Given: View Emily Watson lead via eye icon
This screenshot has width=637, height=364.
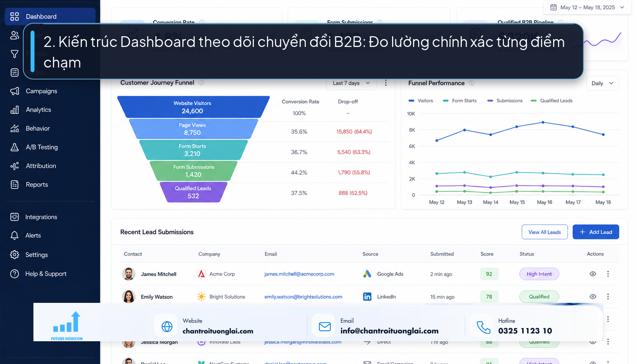Looking at the screenshot, I should [593, 296].
